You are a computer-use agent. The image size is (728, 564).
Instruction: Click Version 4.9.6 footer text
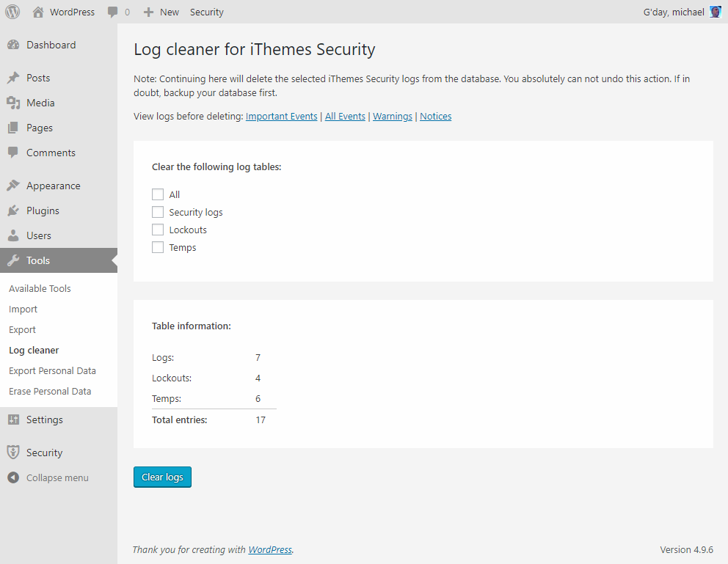click(687, 549)
